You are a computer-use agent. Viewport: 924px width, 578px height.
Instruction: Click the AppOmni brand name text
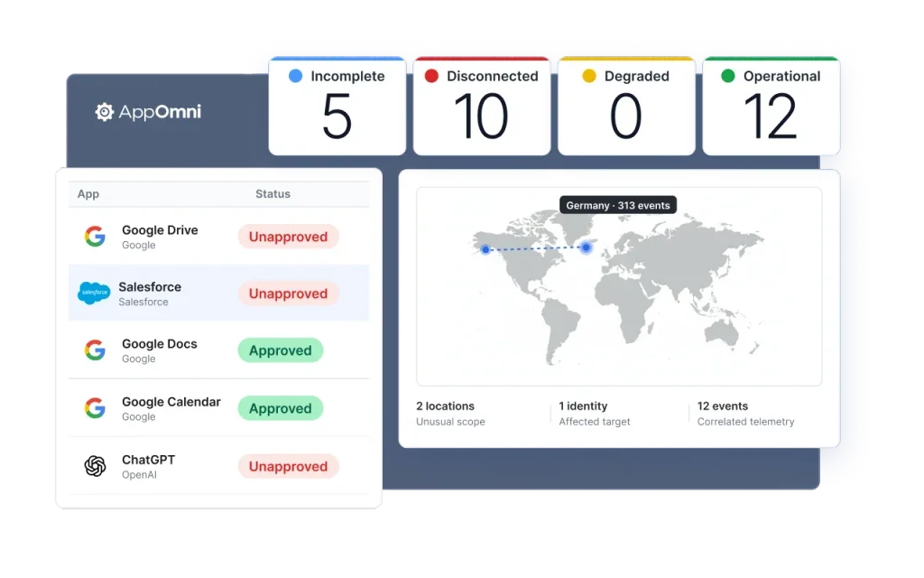point(160,111)
